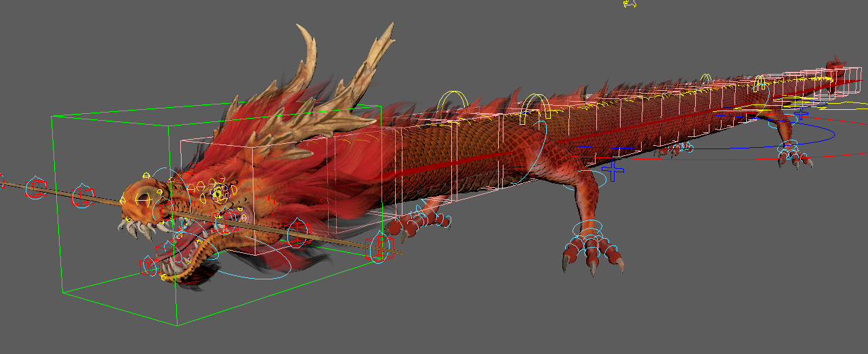This screenshot has height=354, width=868.
Task: Pick the red cube spear control just behind the jaw
Action: pos(298,233)
